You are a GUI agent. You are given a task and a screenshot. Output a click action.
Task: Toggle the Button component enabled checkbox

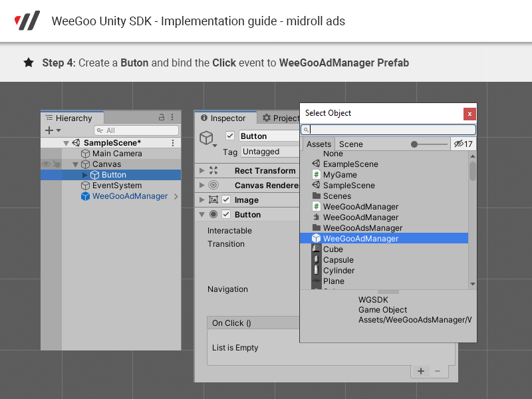point(226,214)
